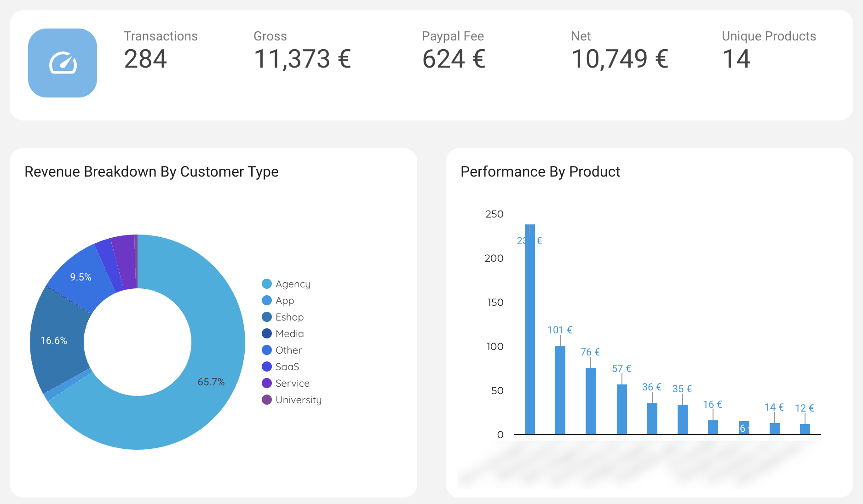Click the bar labeled 12 €
Viewport: 863px width, 504px height.
(x=805, y=429)
